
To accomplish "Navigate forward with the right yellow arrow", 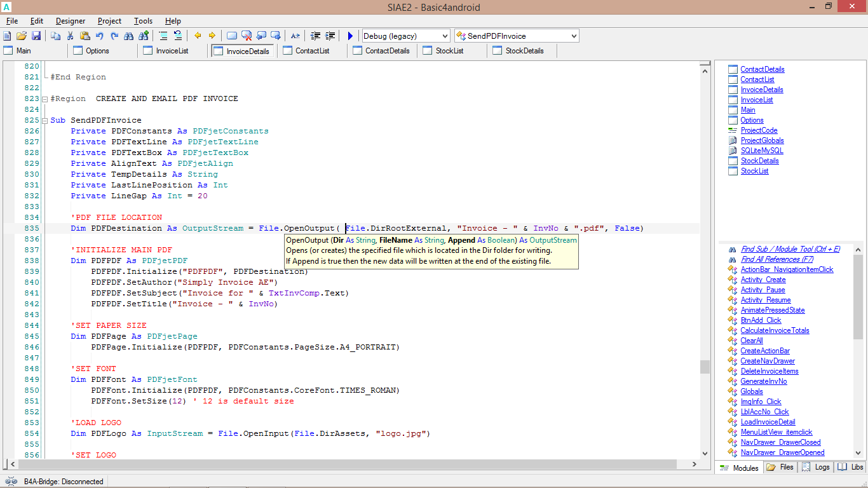I will point(212,36).
